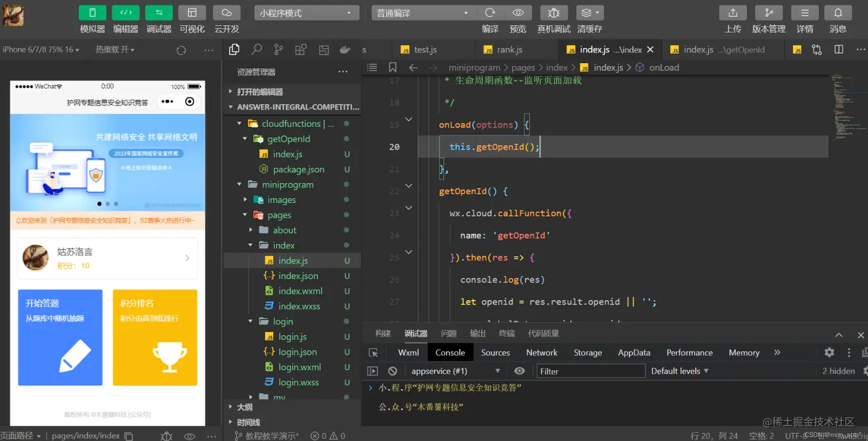The image size is (868, 441).
Task: Toggle the 编辑器 editor panel button
Action: click(x=126, y=13)
